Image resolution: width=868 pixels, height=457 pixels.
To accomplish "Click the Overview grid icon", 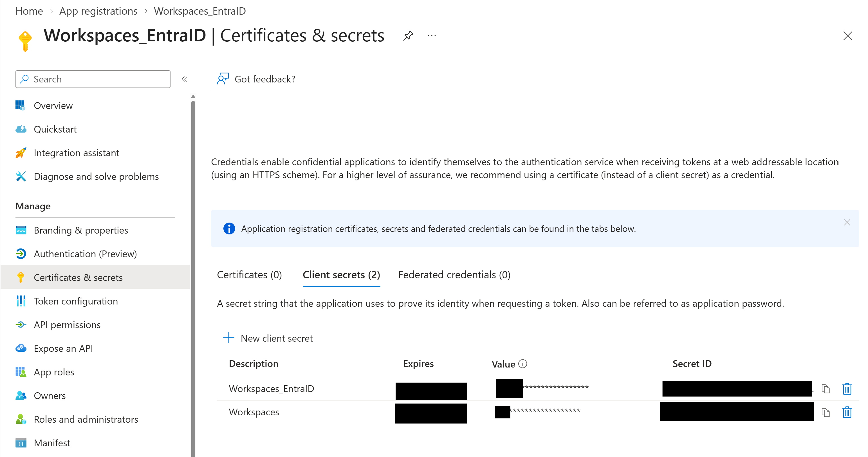I will 20,106.
